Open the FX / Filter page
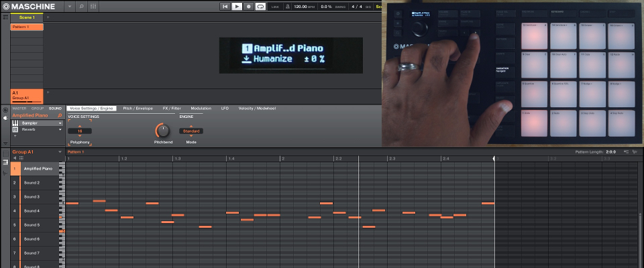The width and height of the screenshot is (644, 268). (x=172, y=109)
